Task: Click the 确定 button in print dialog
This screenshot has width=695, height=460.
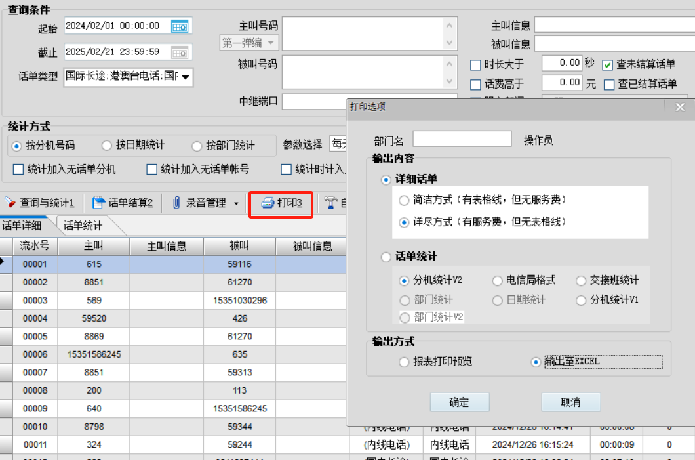Action: pyautogui.click(x=460, y=402)
